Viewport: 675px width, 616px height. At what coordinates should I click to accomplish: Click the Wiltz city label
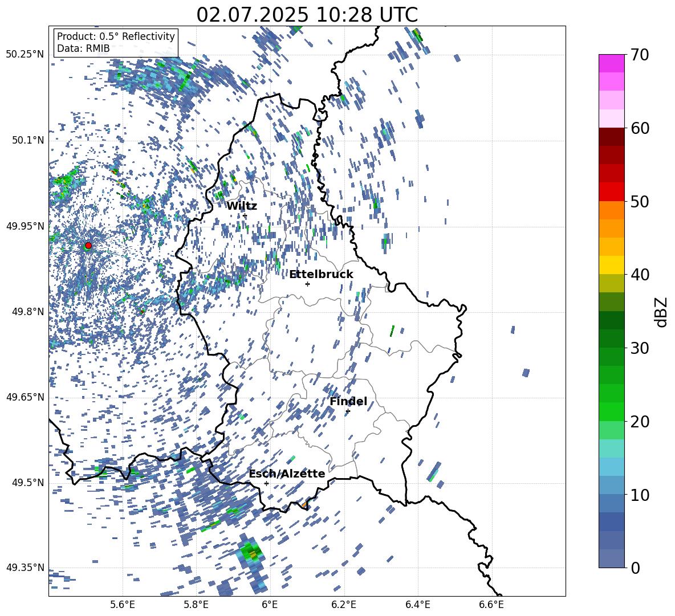coord(242,206)
